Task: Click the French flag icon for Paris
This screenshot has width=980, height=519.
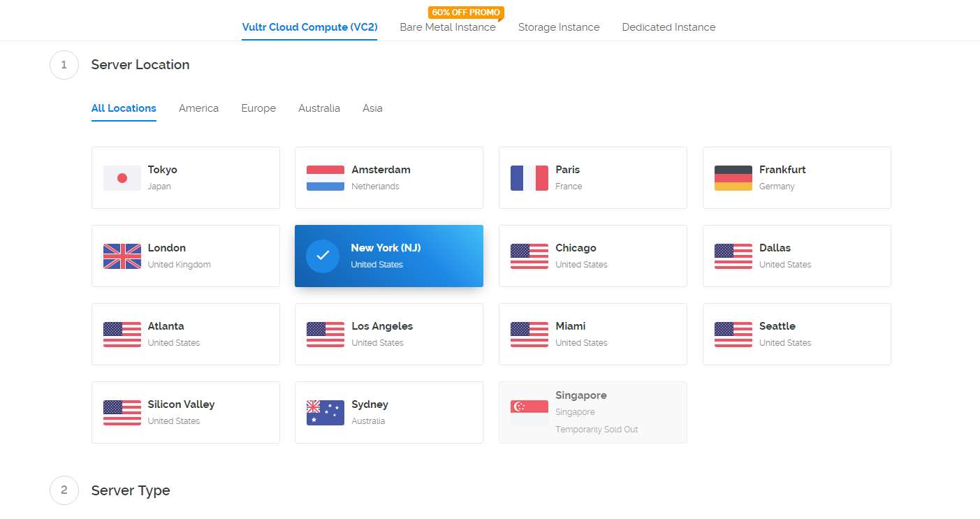Action: tap(529, 178)
